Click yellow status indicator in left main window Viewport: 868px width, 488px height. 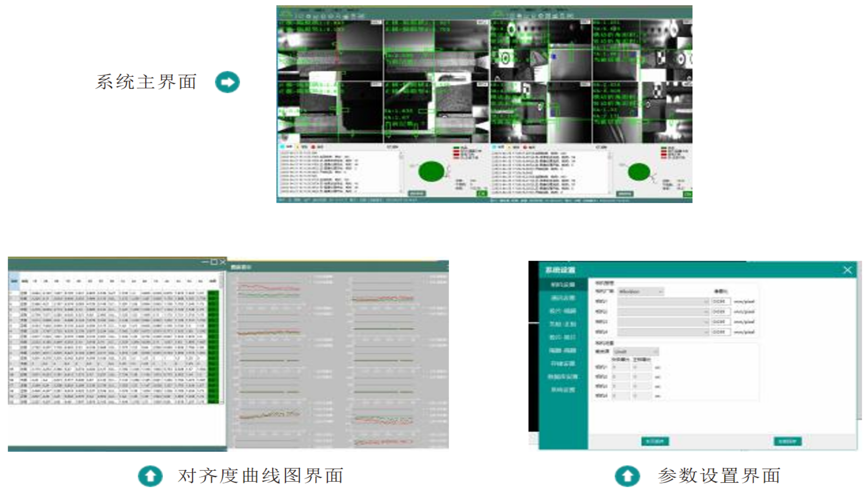tap(297, 147)
